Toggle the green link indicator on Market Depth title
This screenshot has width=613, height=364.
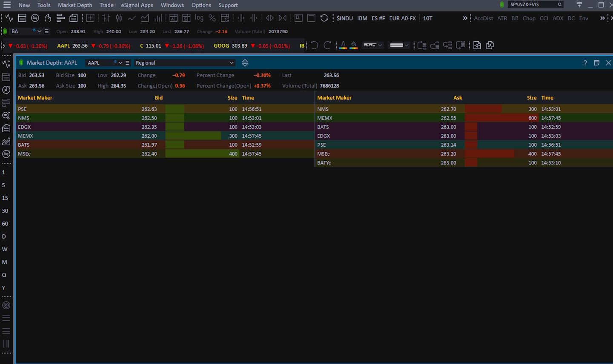[21, 63]
